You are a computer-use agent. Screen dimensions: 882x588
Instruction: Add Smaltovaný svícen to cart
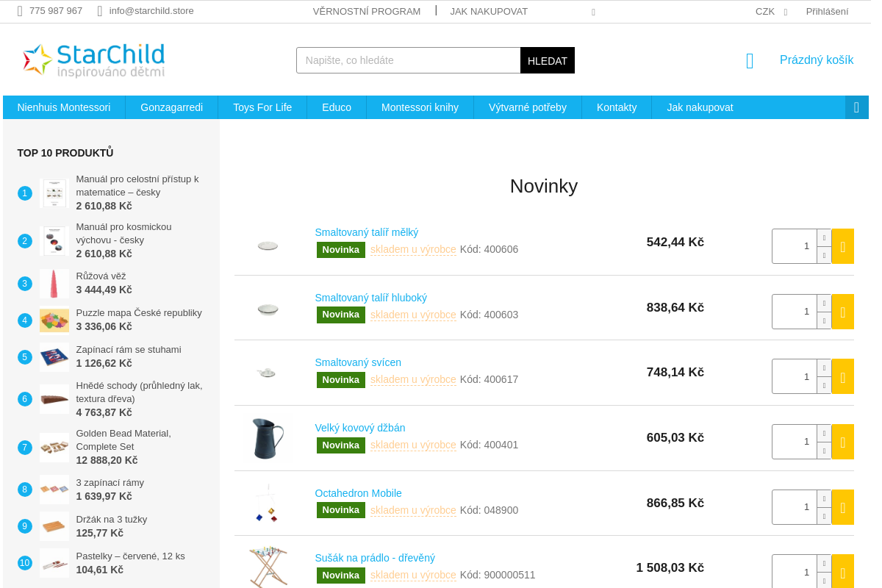tap(842, 376)
